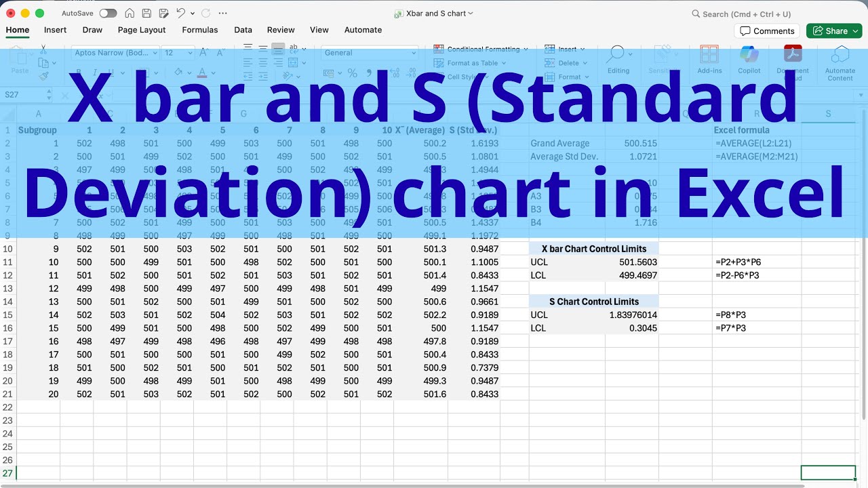Switch to the Draw tab
This screenshot has width=868, height=488.
point(92,30)
